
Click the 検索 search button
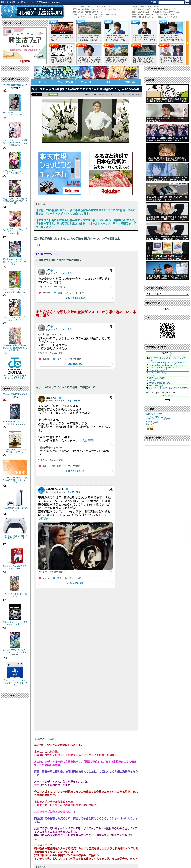(x=187, y=2)
